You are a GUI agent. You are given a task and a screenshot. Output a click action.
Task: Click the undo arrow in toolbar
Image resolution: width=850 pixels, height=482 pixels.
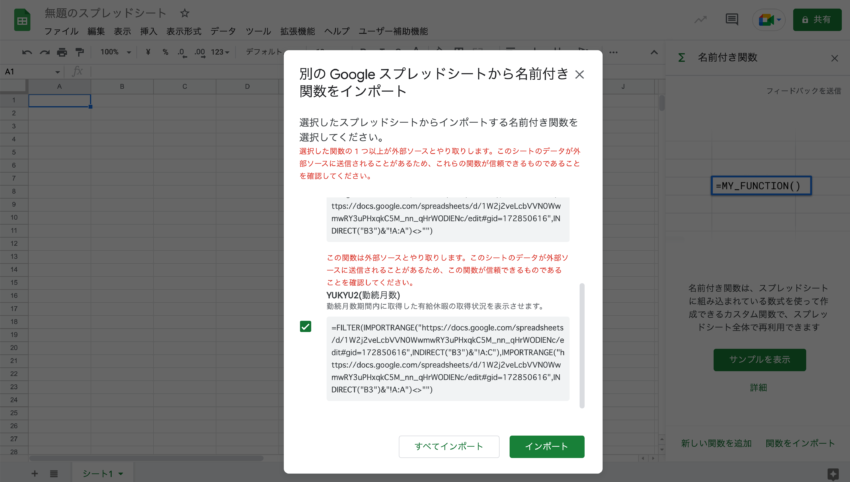coord(27,52)
